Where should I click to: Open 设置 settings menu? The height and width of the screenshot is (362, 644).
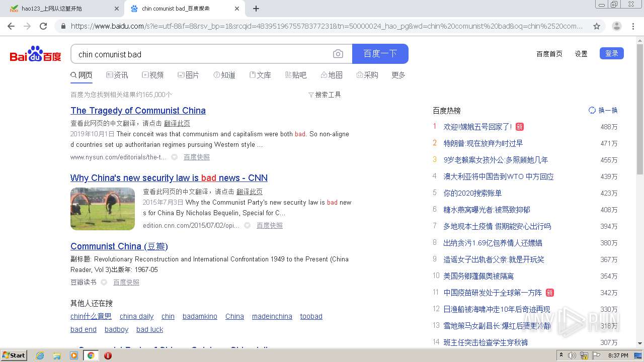(581, 54)
